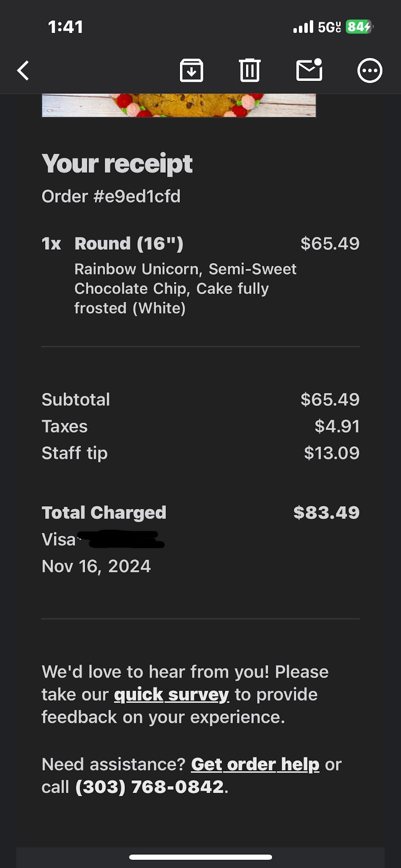Screen dimensions: 401x868
Task: Tap the 1:41 clock in the status bar
Action: 66,27
